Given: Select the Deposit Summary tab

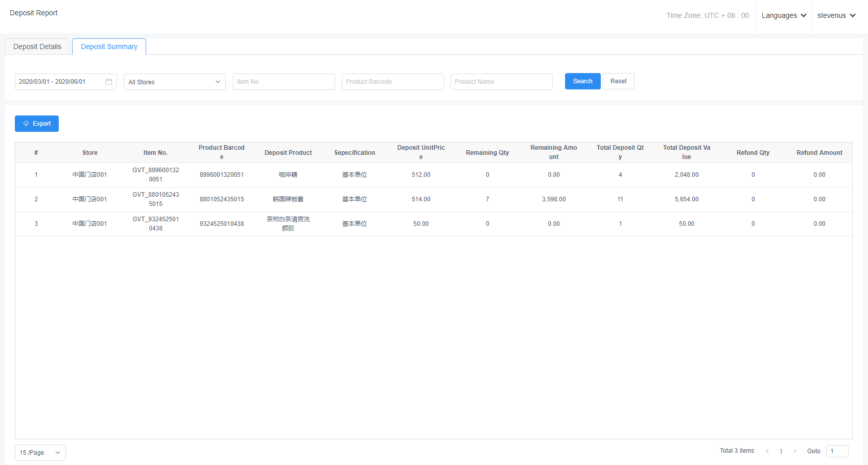Looking at the screenshot, I should (109, 46).
